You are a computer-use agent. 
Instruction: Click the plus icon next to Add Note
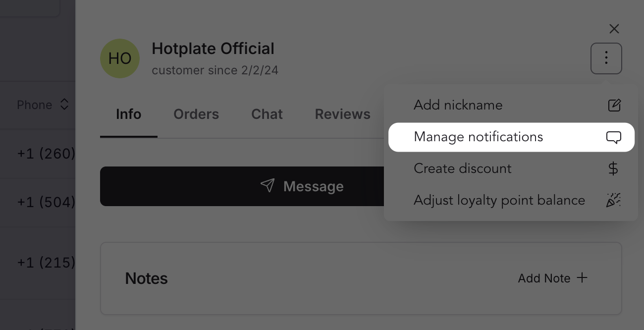pos(582,278)
